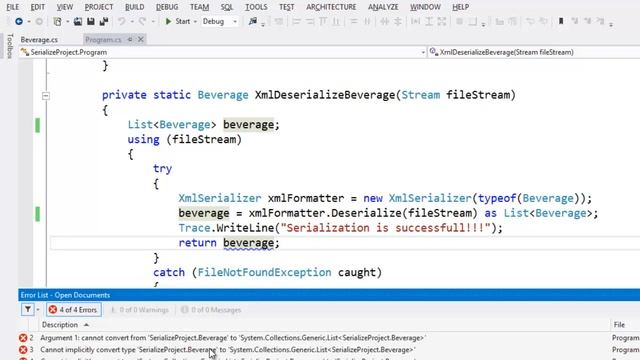Click 'Stream' parameter type in method signature

420,95
